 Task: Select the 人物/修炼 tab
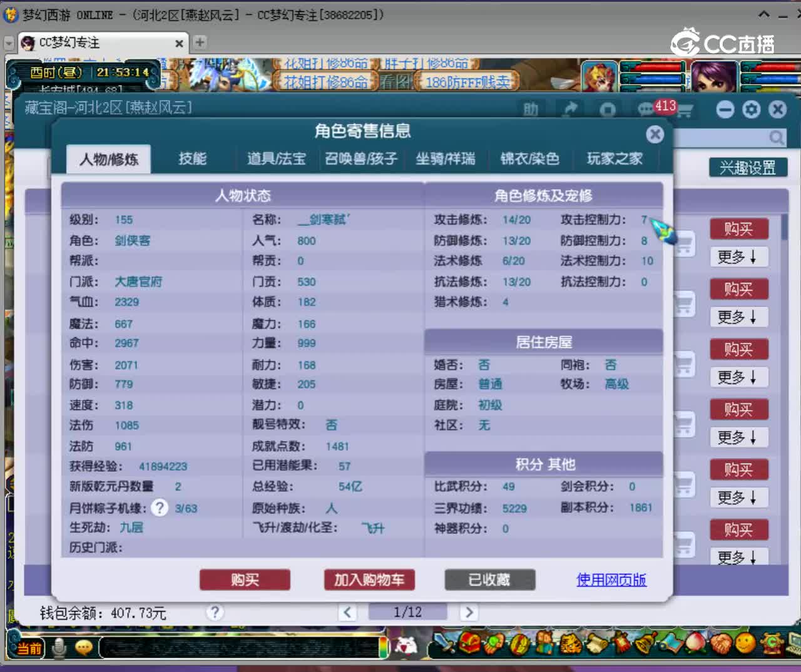click(108, 160)
